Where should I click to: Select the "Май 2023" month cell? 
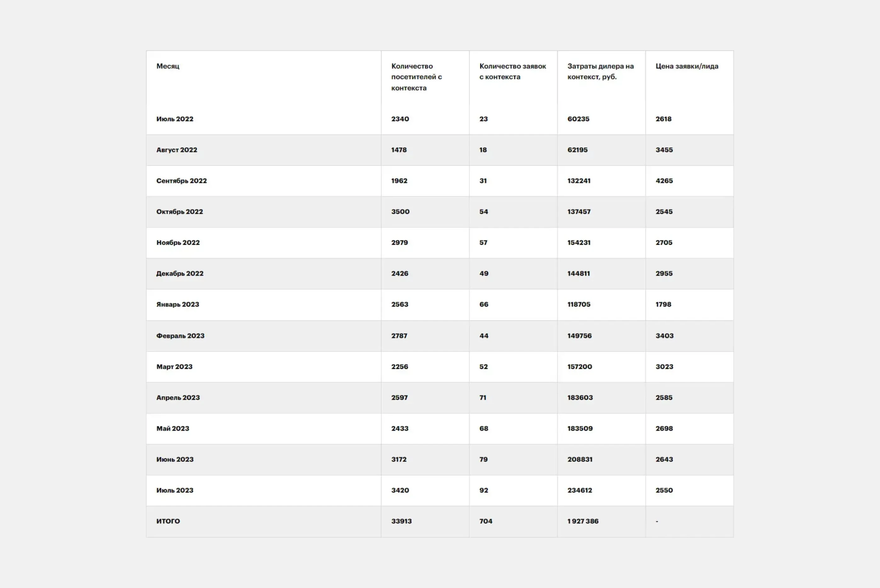click(172, 428)
